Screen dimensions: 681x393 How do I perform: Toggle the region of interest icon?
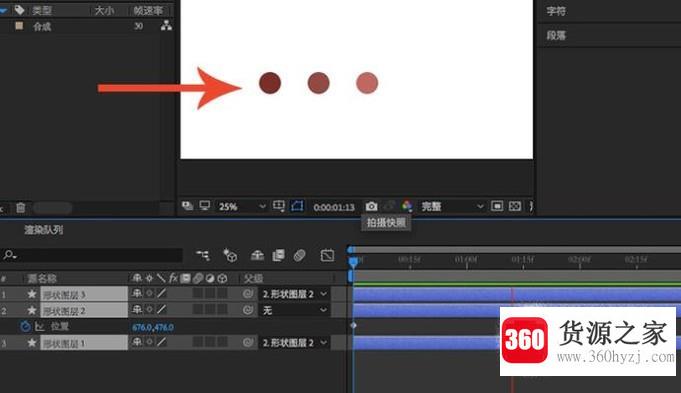pyautogui.click(x=278, y=206)
